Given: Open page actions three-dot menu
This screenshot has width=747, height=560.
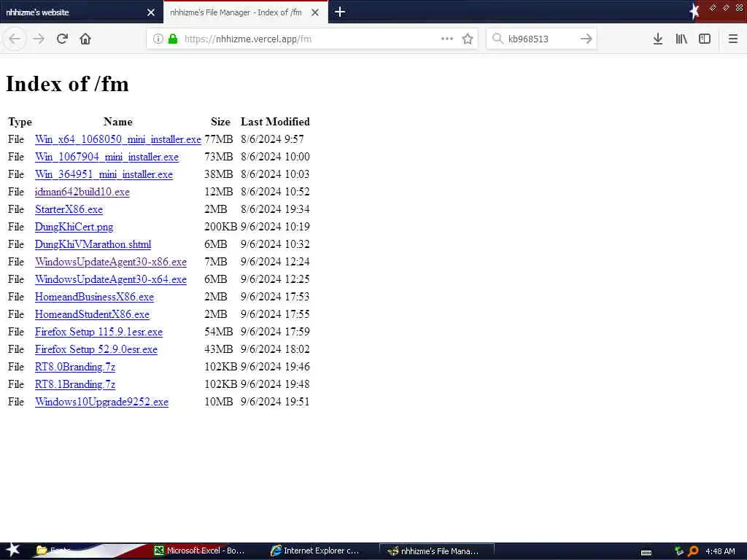Looking at the screenshot, I should (x=447, y=39).
